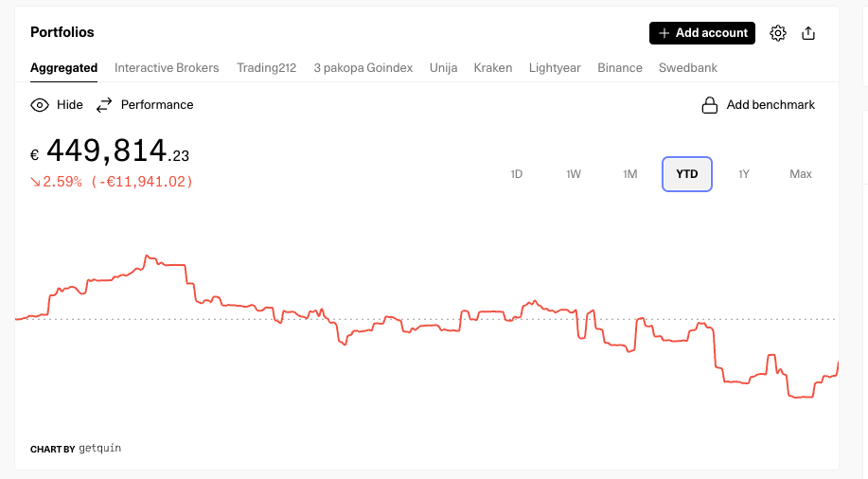This screenshot has width=868, height=479.
Task: Click the lock icon beside Add benchmark
Action: (x=709, y=105)
